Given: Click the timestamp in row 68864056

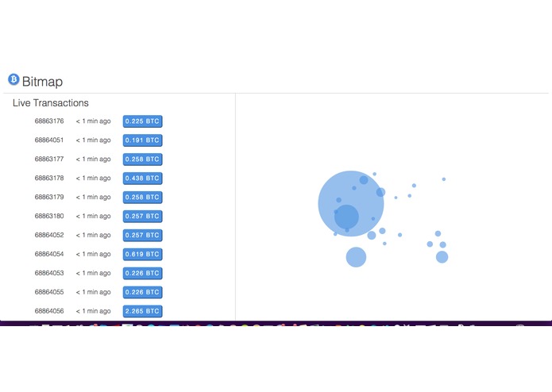Looking at the screenshot, I should point(93,311).
